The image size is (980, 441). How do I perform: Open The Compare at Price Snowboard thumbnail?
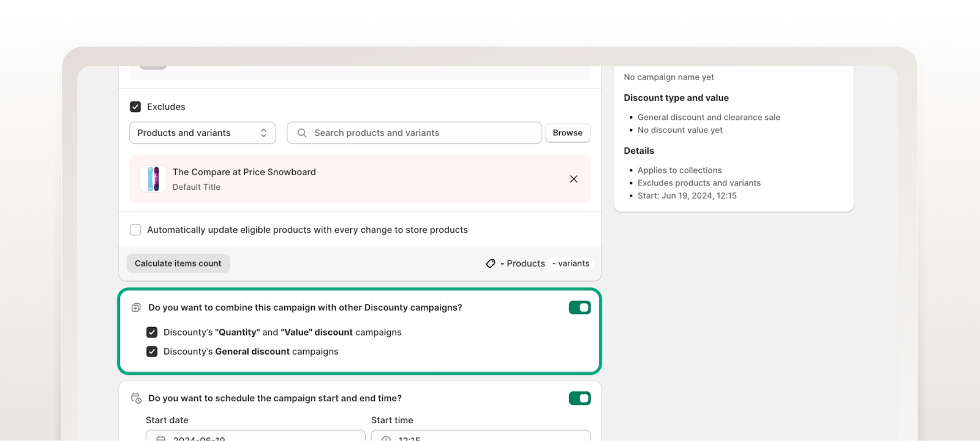click(x=153, y=179)
